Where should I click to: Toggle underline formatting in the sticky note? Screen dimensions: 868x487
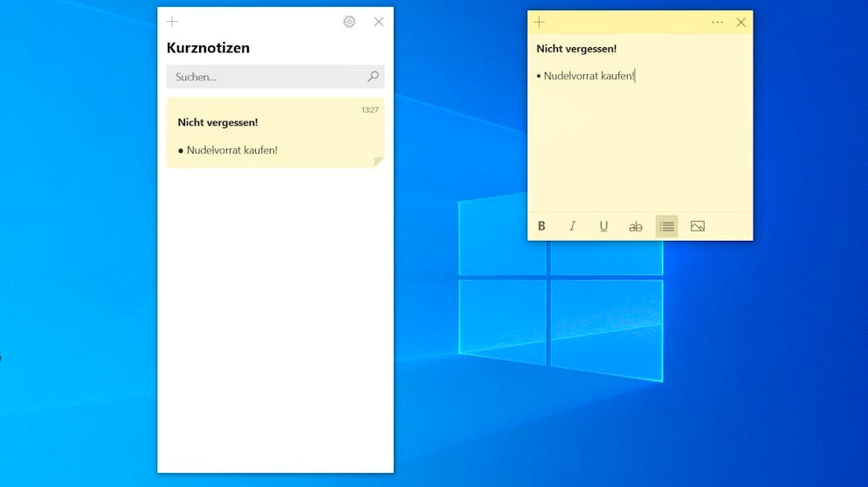point(603,226)
